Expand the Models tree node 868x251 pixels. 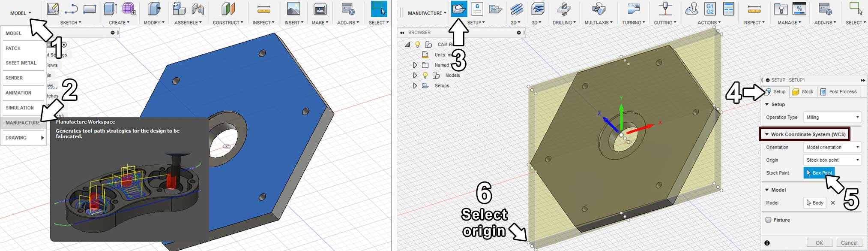pyautogui.click(x=415, y=75)
